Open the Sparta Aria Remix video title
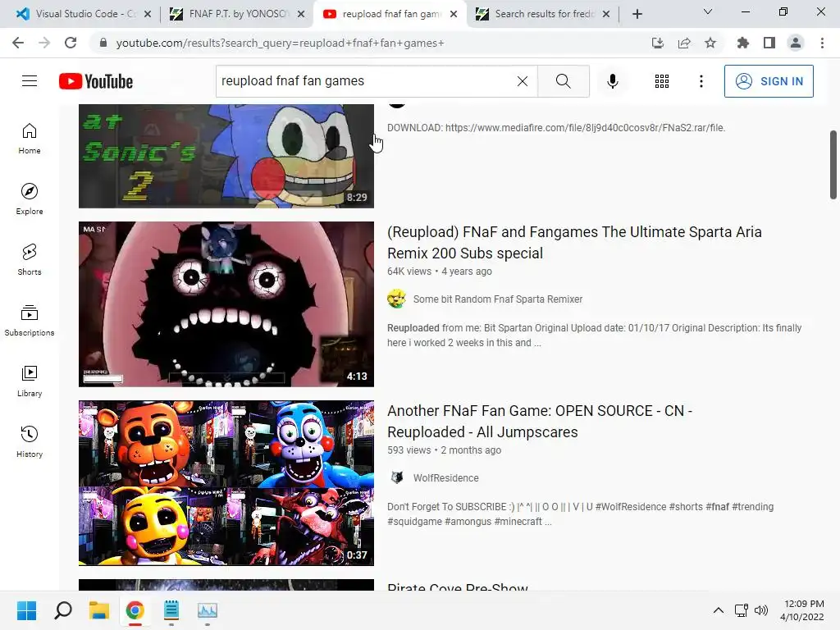Screen dimensions: 840x630 (574, 242)
